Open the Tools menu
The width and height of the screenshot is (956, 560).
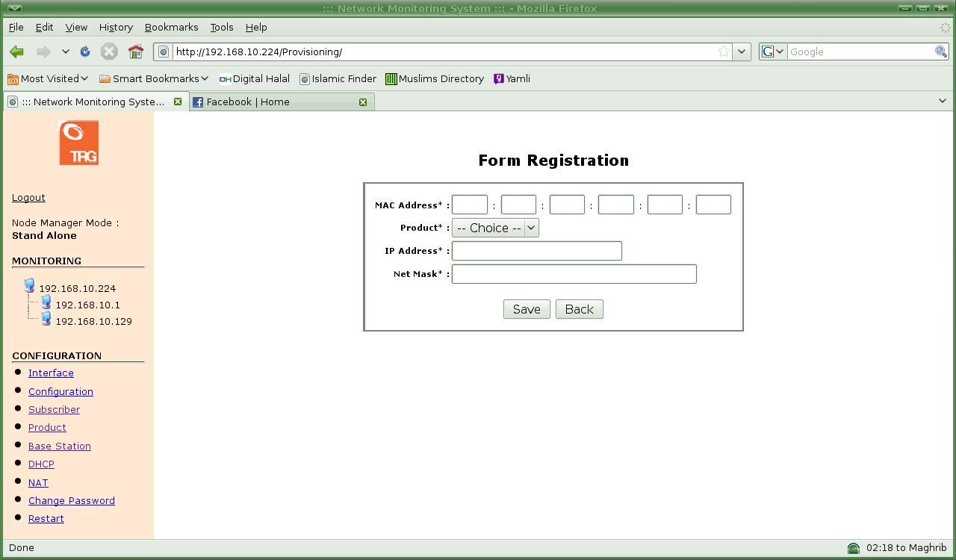tap(222, 27)
